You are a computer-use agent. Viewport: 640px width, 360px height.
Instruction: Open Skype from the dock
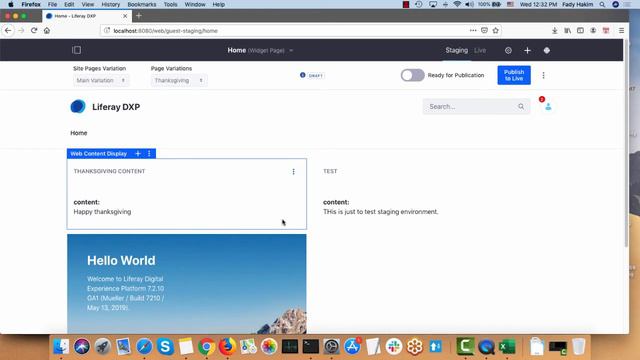point(165,347)
